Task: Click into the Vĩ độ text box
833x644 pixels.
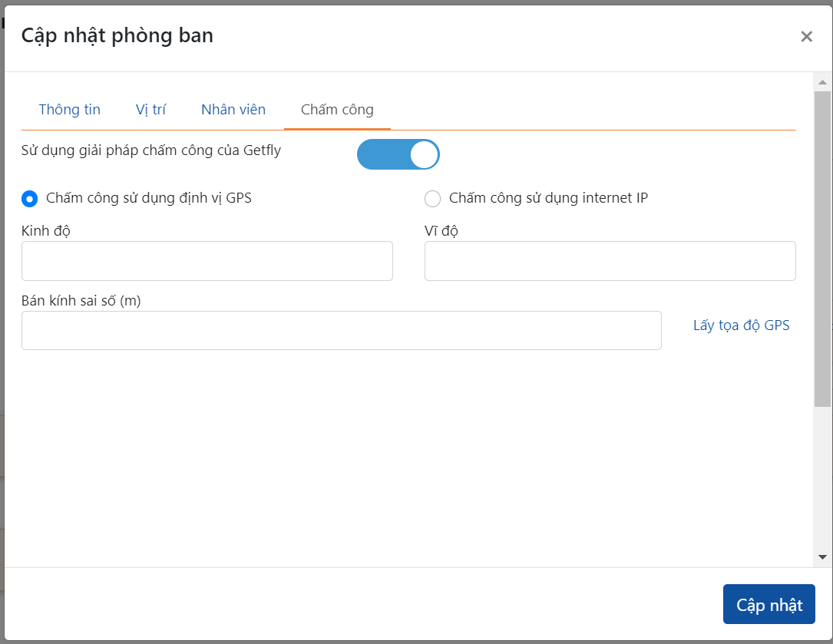Action: (x=610, y=261)
